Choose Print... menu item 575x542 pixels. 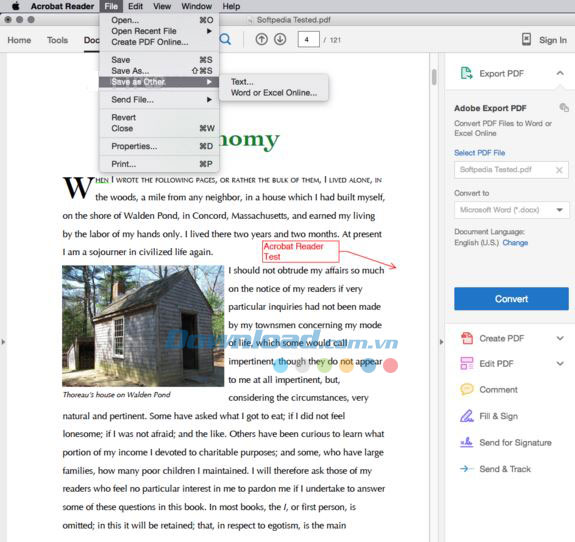[x=159, y=164]
